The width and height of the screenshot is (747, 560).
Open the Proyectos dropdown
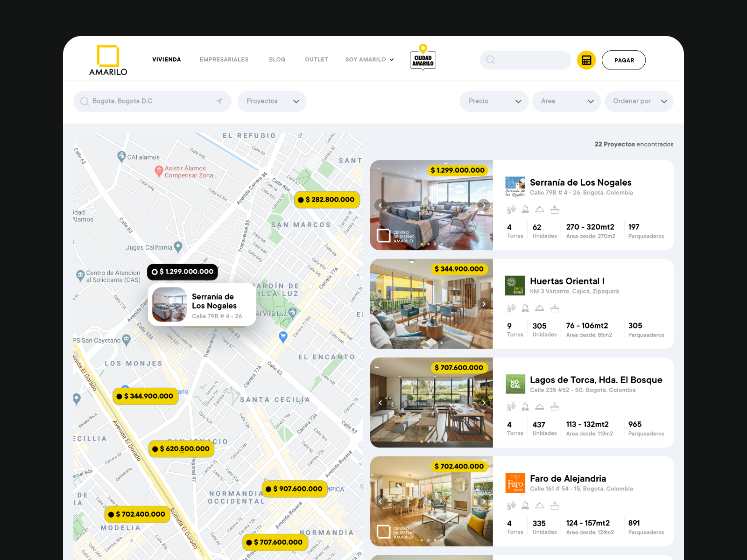[272, 101]
